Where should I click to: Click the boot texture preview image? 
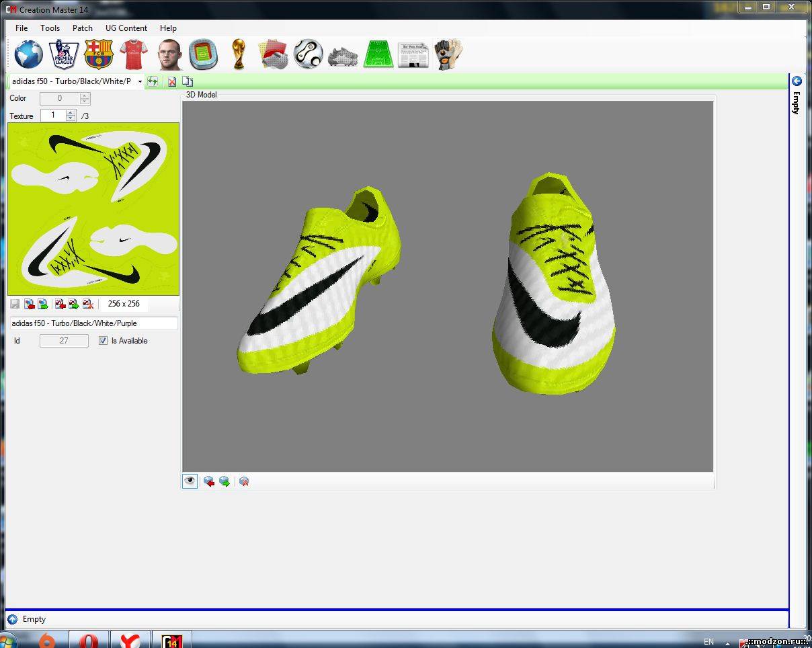point(93,209)
